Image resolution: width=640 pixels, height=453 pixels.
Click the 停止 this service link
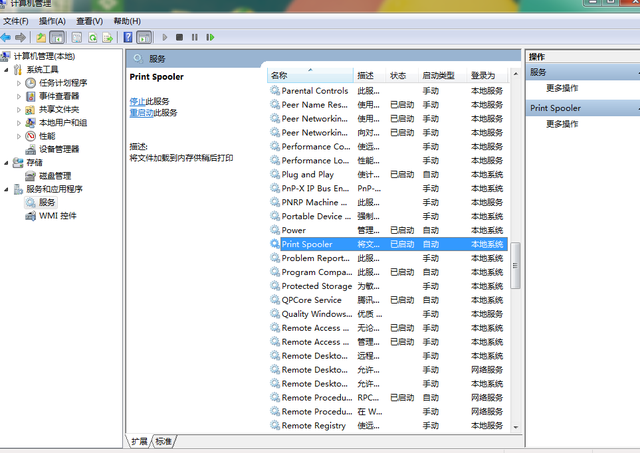(x=138, y=101)
